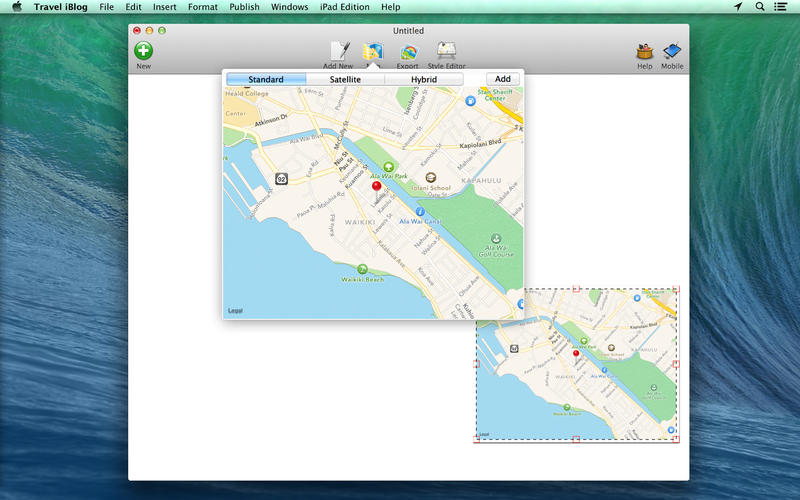
Task: Click the Ala Wai Canal info icon
Action: click(x=420, y=211)
